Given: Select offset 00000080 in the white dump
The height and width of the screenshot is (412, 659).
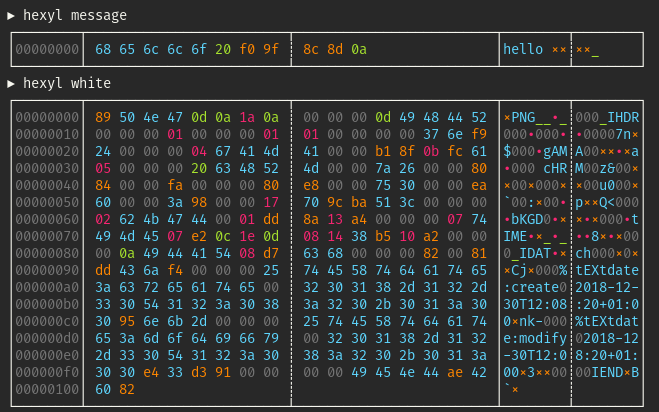Looking at the screenshot, I should tap(47, 253).
